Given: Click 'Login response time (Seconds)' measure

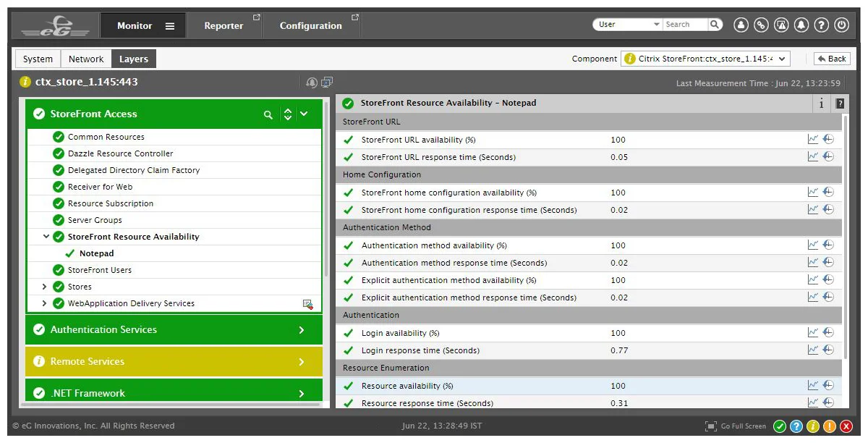Looking at the screenshot, I should click(420, 350).
